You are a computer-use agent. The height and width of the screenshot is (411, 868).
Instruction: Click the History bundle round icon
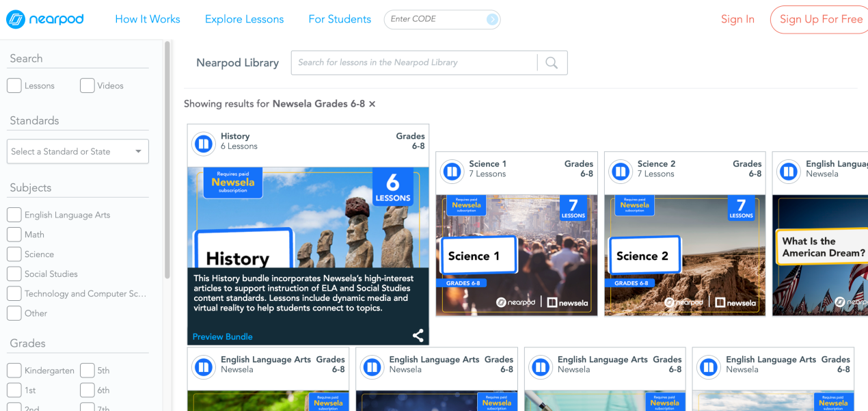[x=203, y=144]
